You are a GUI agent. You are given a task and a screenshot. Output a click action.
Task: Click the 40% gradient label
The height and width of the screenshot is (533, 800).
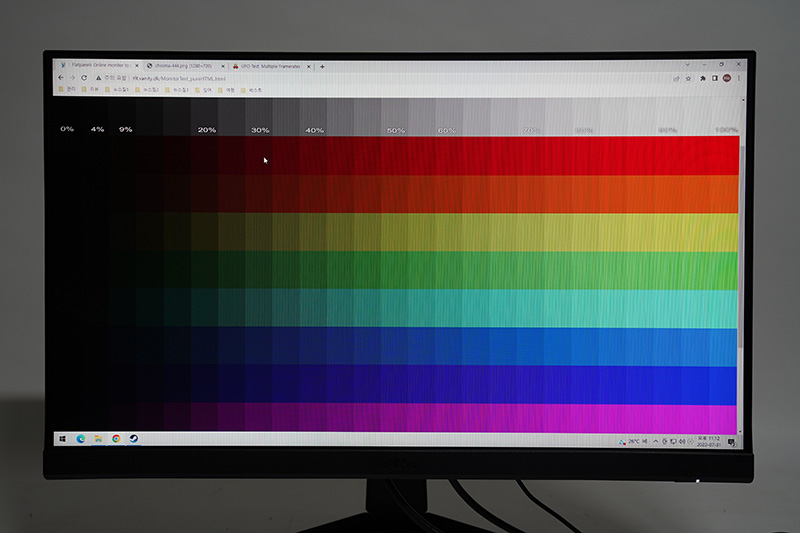(x=315, y=131)
